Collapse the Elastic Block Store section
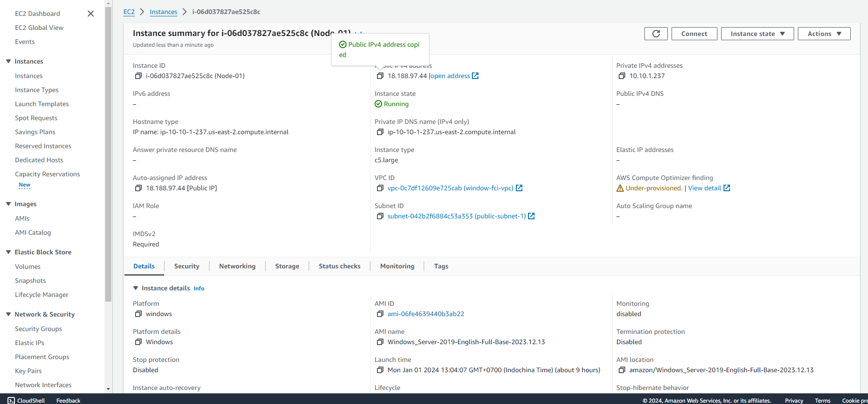Screen dimensions: 868x404 pyautogui.click(x=8, y=252)
